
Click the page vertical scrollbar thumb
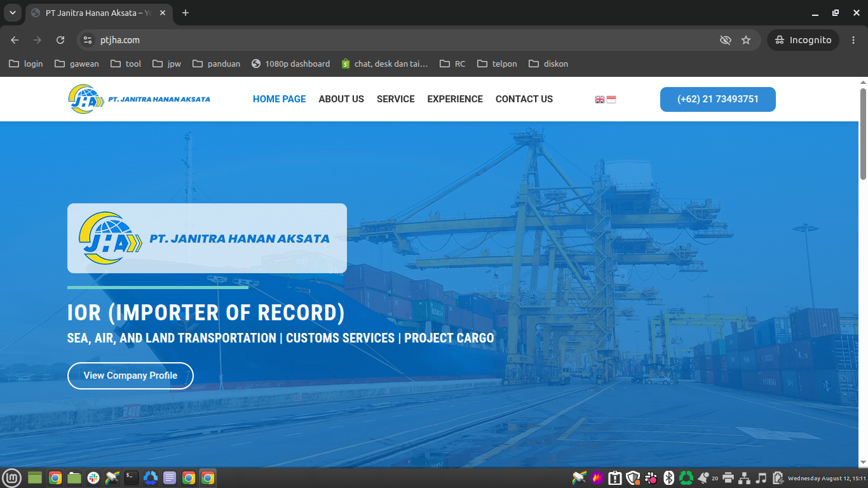tap(863, 133)
